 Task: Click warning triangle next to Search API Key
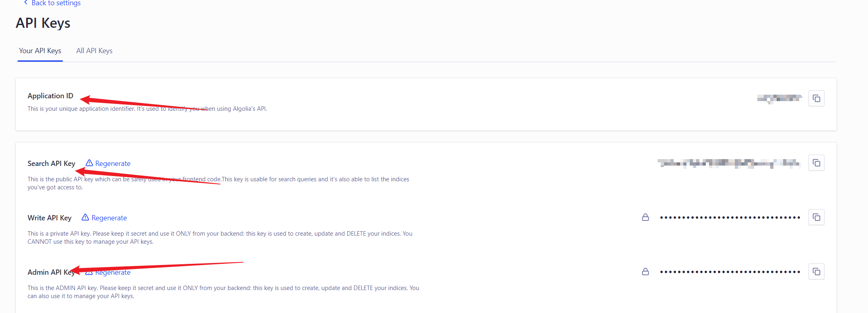click(89, 163)
